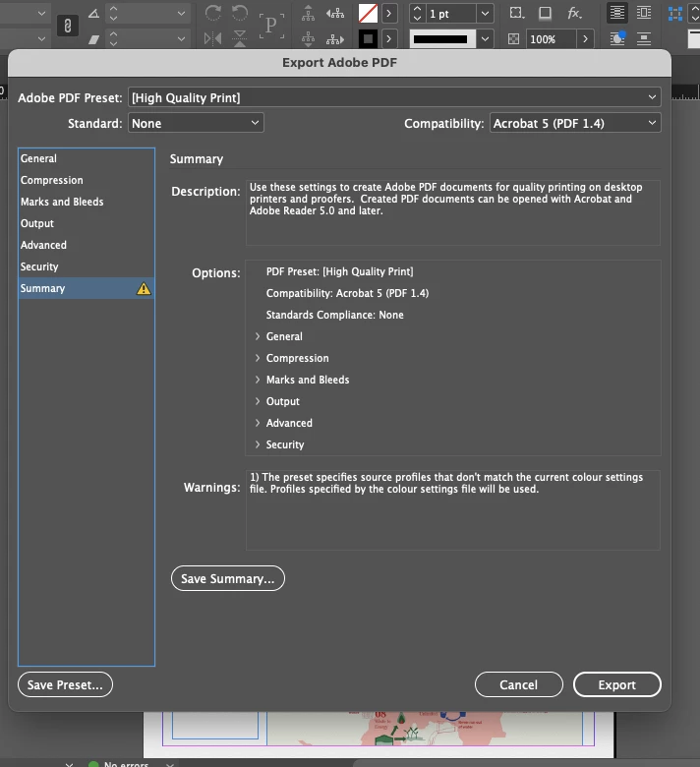Click the opacity checkerboard icon

coord(513,39)
